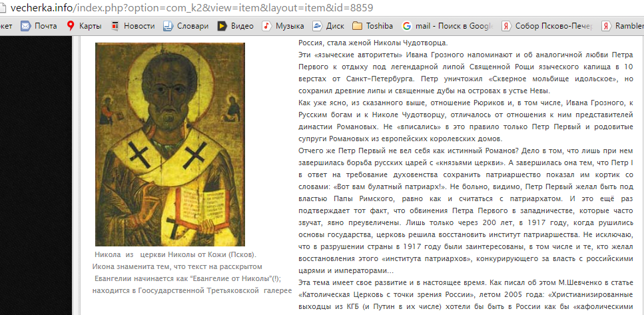Image resolution: width=644 pixels, height=315 pixels.
Task: Open the Rambler Yandex-icon bookmark
Action: pos(623,26)
